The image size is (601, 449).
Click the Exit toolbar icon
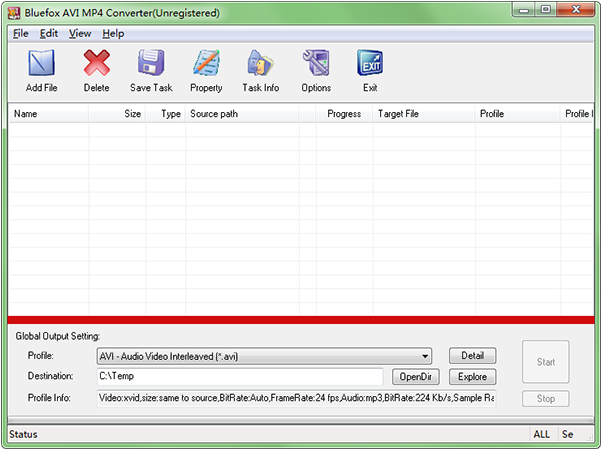[x=370, y=62]
